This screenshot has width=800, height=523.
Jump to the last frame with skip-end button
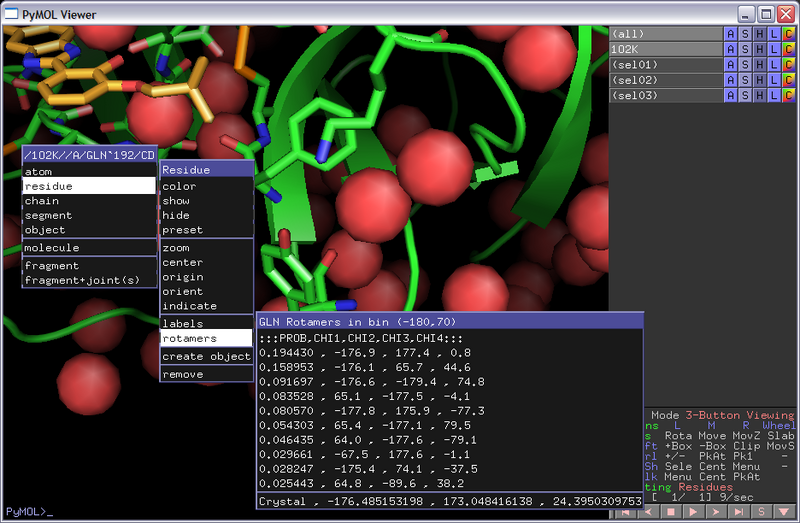[740, 513]
